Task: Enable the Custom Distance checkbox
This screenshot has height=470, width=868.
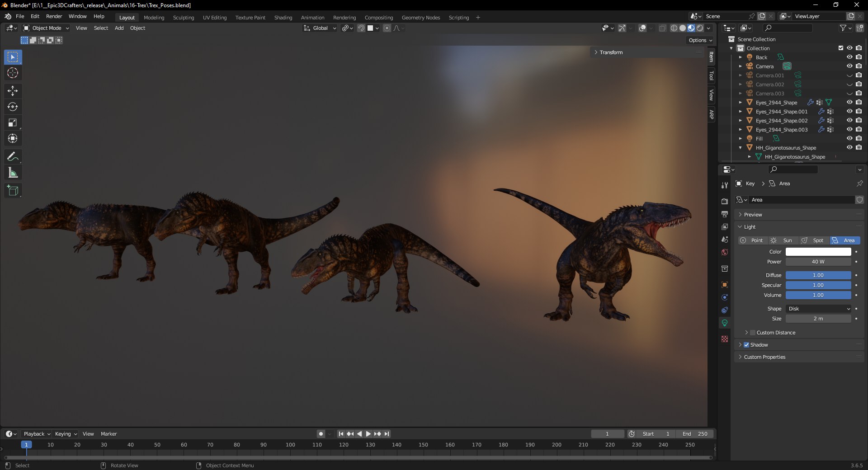Action: pos(753,333)
